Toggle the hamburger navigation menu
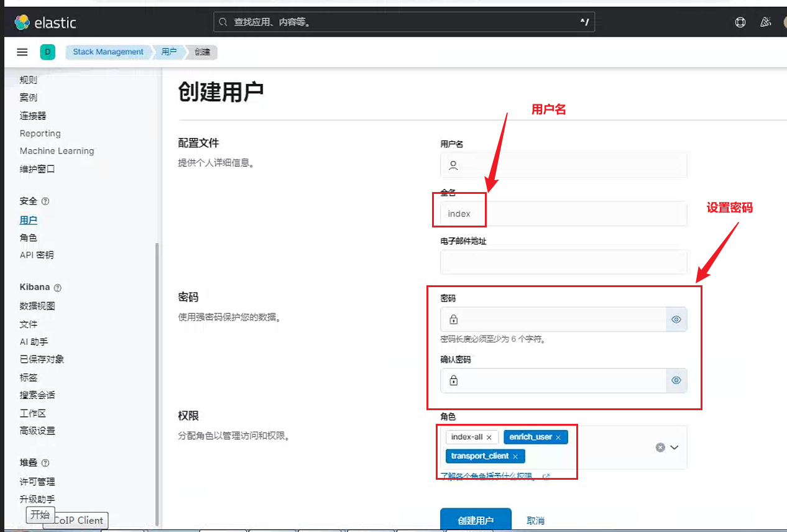Image resolution: width=787 pixels, height=532 pixels. coord(22,52)
